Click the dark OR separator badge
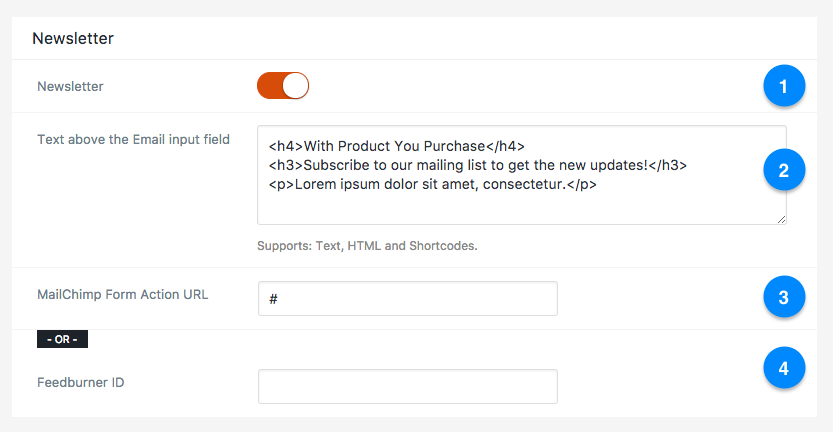833x432 pixels. [x=62, y=339]
